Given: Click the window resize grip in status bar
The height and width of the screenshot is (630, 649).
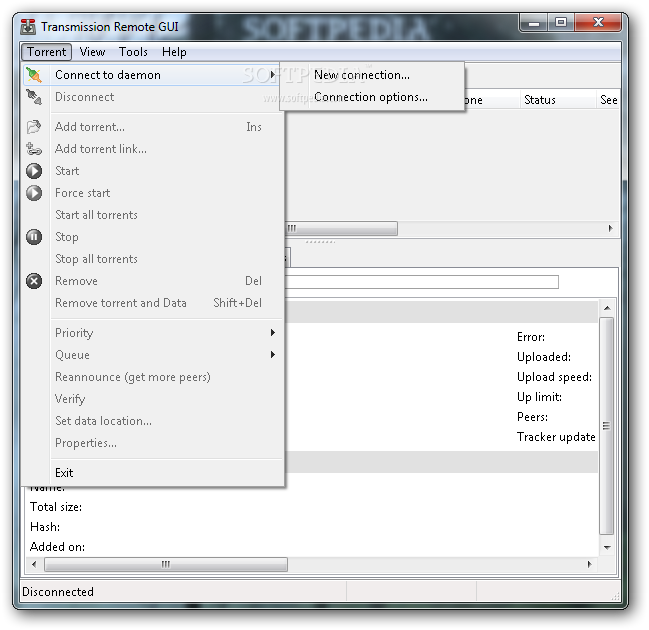Looking at the screenshot, I should (x=615, y=596).
